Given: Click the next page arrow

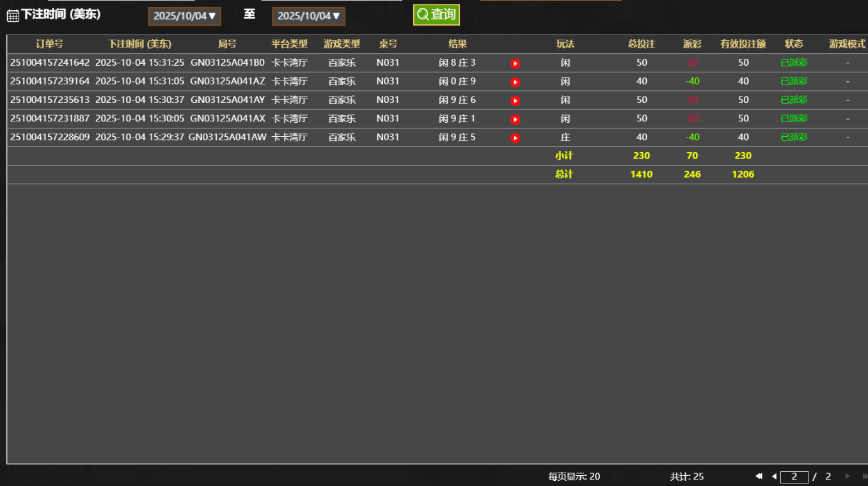Looking at the screenshot, I should point(848,476).
